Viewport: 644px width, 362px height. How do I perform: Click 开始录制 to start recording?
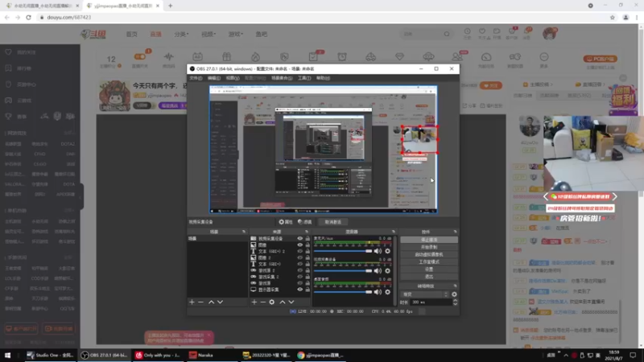coord(429,247)
